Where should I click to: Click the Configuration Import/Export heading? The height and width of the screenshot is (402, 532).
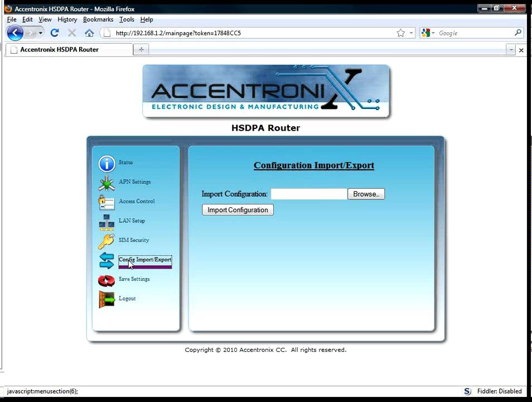click(314, 165)
